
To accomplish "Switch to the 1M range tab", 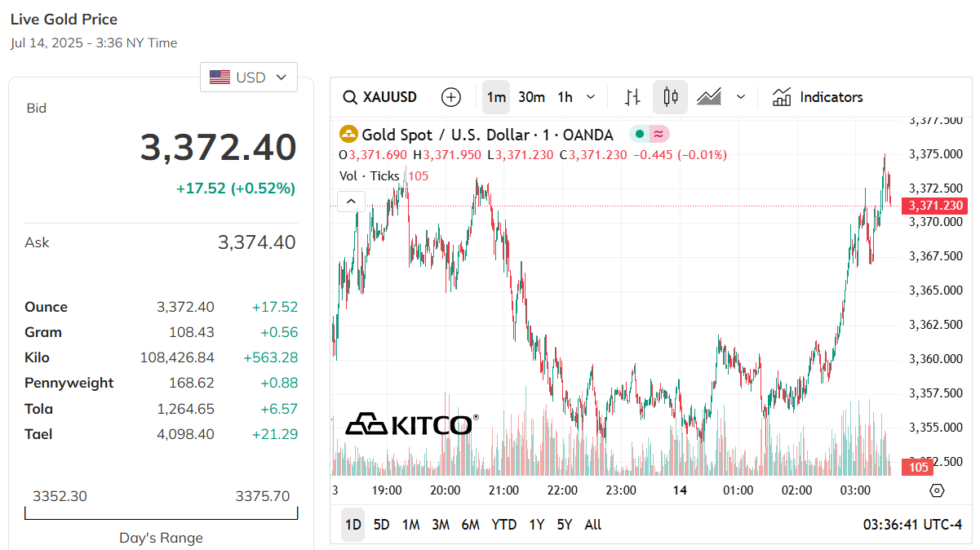I will coord(410,525).
